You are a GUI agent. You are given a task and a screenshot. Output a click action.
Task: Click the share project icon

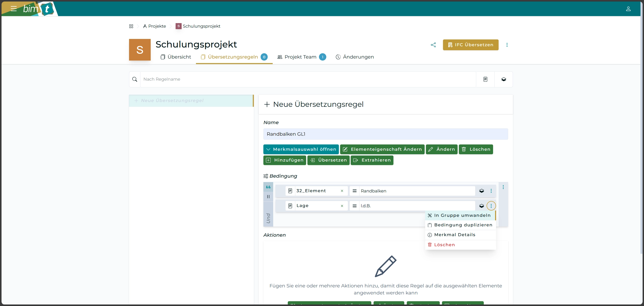pos(433,45)
